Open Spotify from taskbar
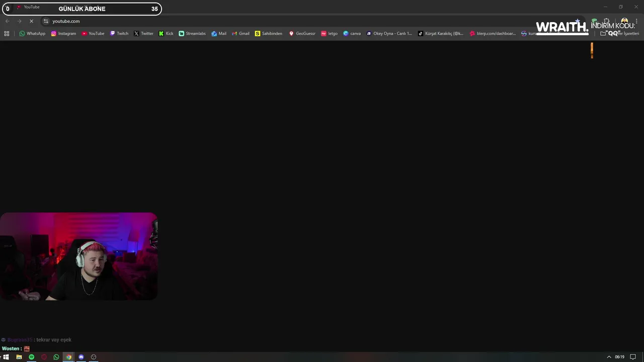644x362 pixels. pos(31,357)
